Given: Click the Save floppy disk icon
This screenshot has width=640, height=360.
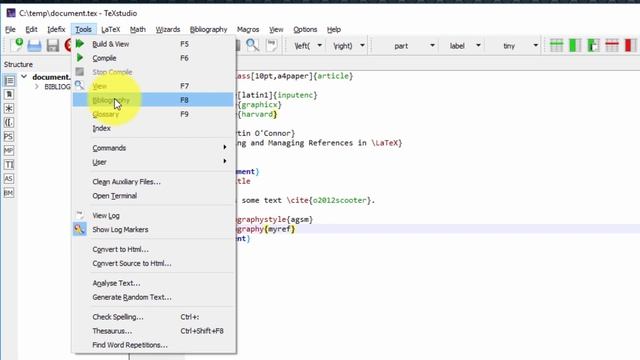Looking at the screenshot, I should (53, 45).
